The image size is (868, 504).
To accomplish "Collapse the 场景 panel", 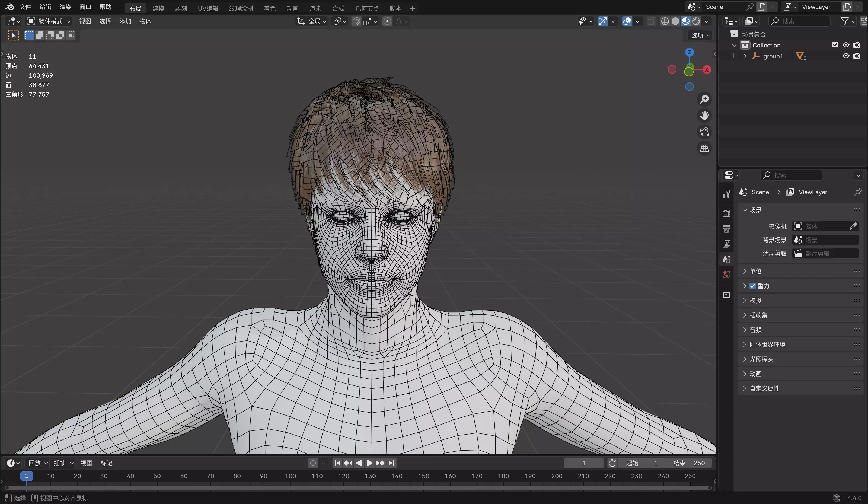I will pos(800,210).
